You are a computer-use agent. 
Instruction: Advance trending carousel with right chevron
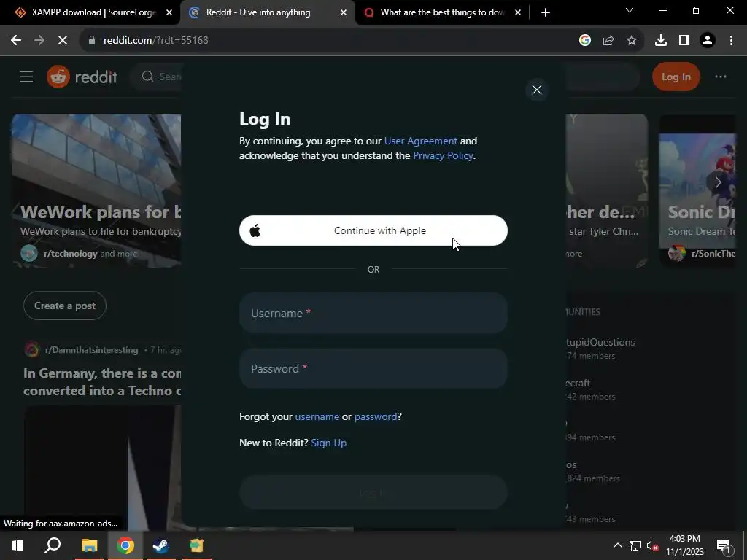[718, 182]
